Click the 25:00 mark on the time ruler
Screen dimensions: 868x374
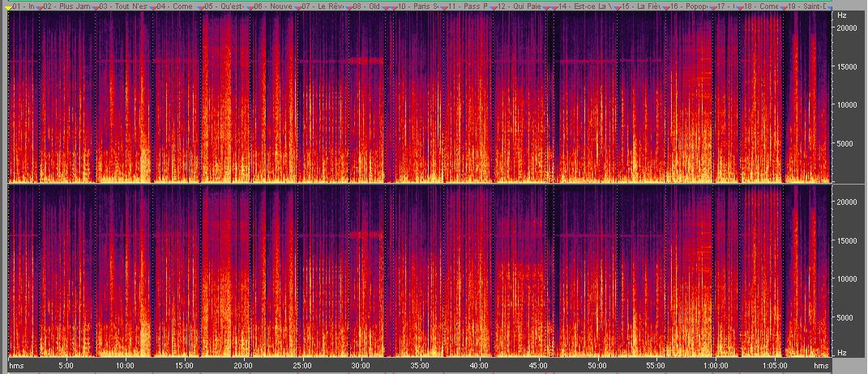pos(301,366)
